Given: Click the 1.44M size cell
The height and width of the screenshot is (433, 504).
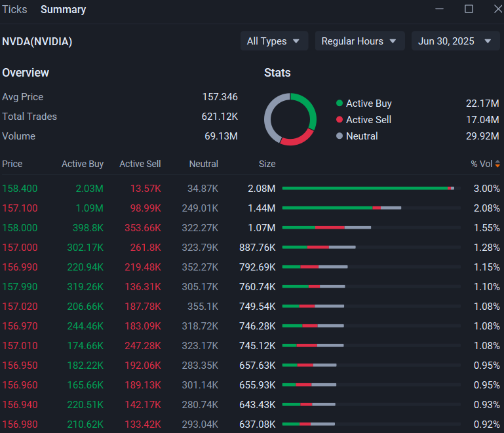Looking at the screenshot, I should [262, 208].
